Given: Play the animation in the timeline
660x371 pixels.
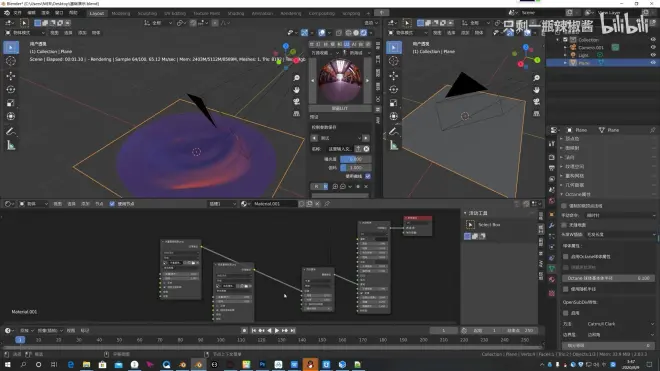Looking at the screenshot, I should click(277, 331).
